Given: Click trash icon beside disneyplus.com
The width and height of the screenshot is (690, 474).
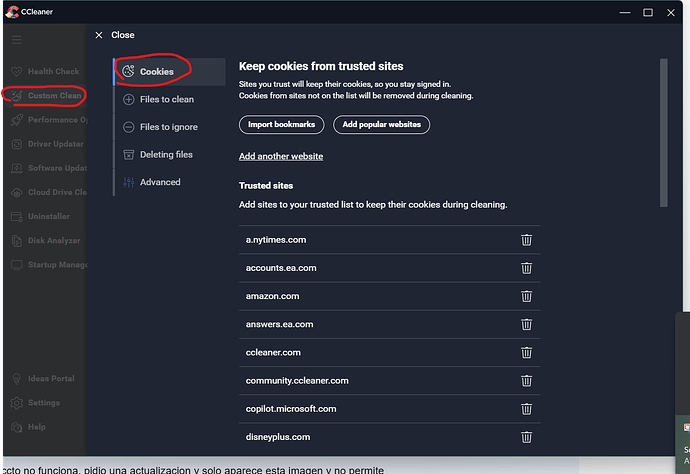Looking at the screenshot, I should (x=527, y=437).
